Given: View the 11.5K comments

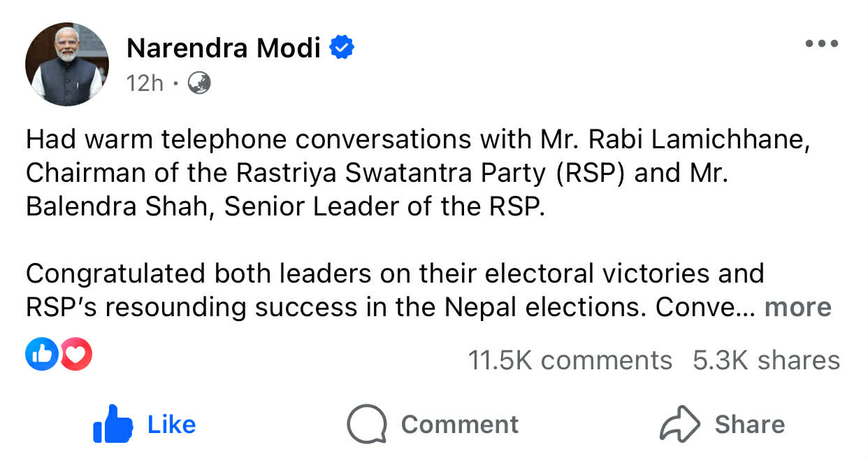Looking at the screenshot, I should tap(570, 360).
